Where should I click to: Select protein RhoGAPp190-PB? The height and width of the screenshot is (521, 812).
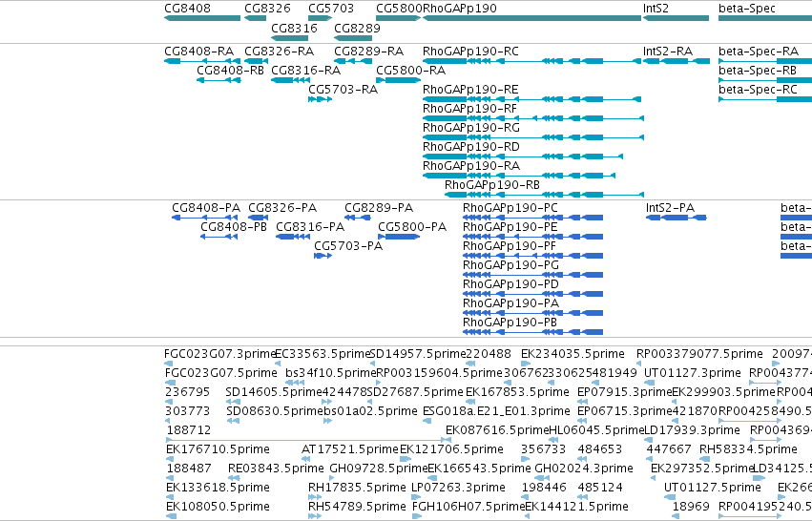coord(532,333)
